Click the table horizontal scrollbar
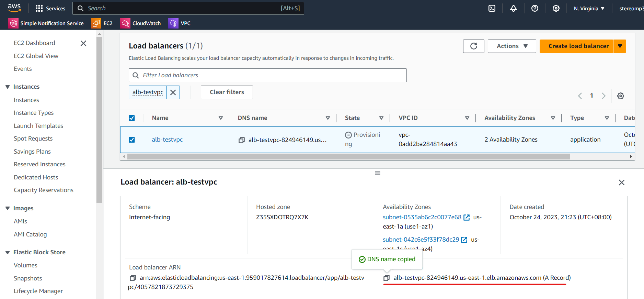The image size is (644, 299). 348,157
